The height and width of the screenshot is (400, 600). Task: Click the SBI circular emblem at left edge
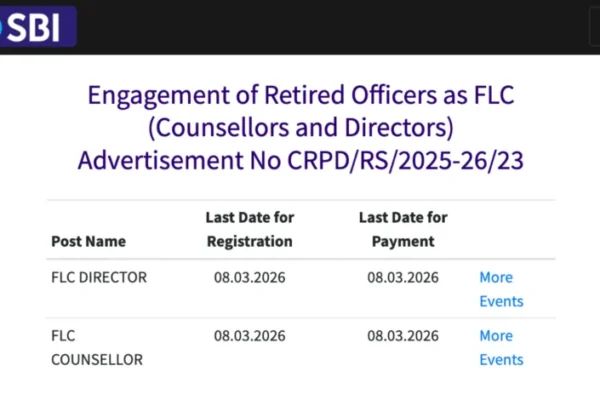pyautogui.click(x=3, y=27)
